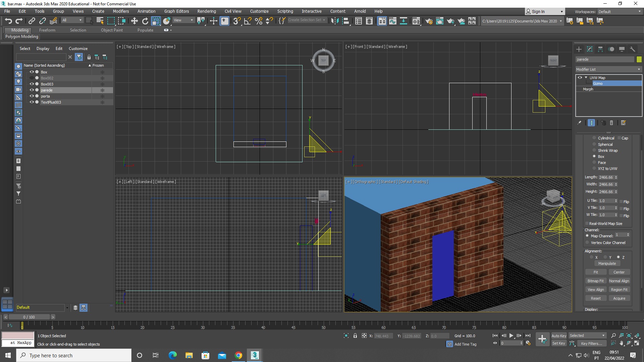Viewport: 644px width, 362px height.
Task: Click the Redo arrow icon
Action: pos(19,21)
